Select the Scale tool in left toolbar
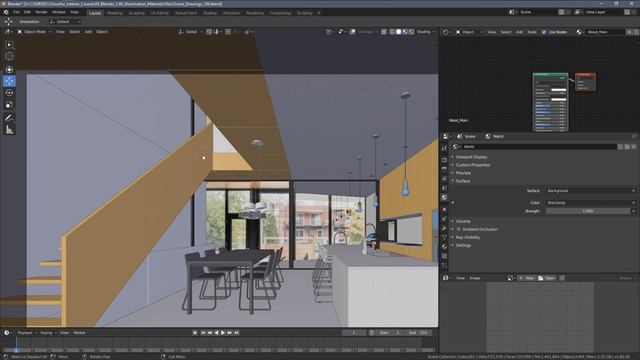The width and height of the screenshot is (640, 360). pos(9,105)
